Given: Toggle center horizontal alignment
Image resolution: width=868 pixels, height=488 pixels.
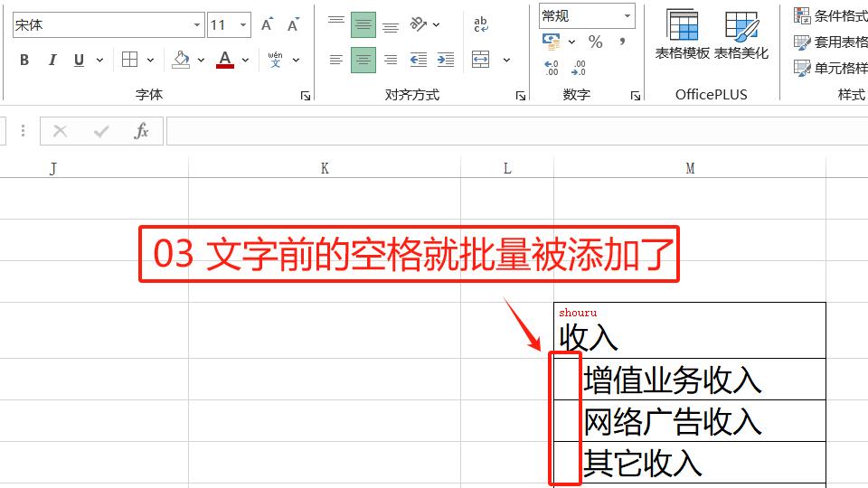Looking at the screenshot, I should click(363, 60).
